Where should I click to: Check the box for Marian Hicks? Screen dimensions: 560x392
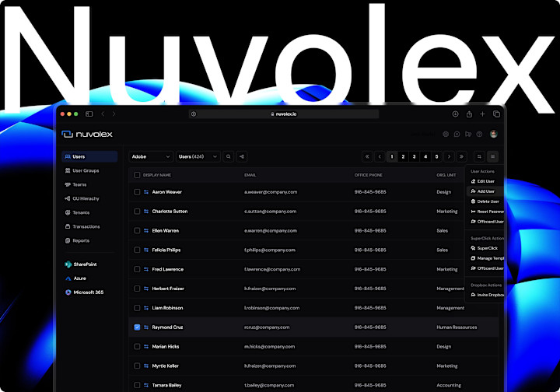137,347
